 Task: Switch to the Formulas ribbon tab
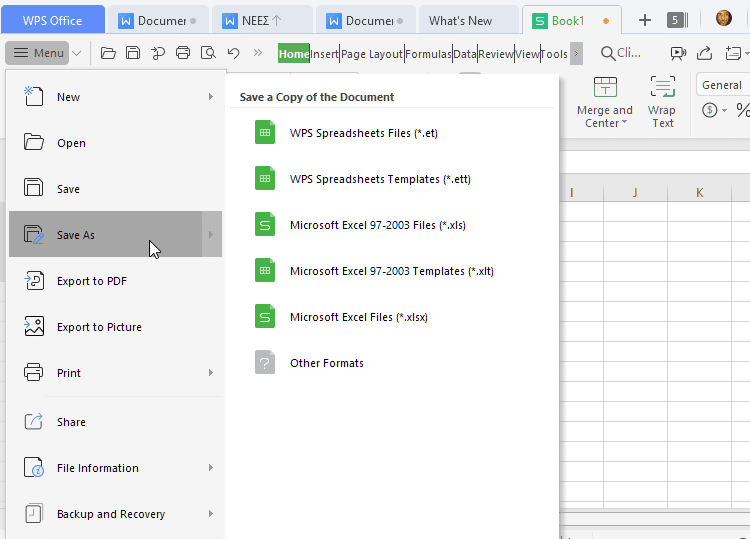tap(428, 54)
